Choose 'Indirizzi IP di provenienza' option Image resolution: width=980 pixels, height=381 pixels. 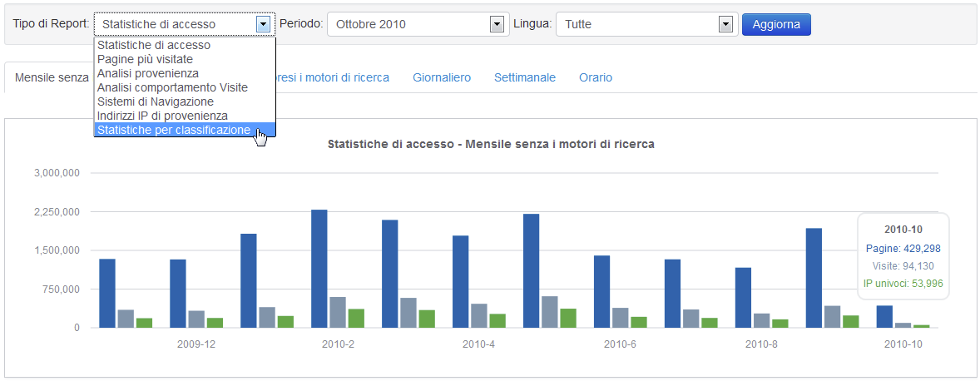(x=185, y=116)
